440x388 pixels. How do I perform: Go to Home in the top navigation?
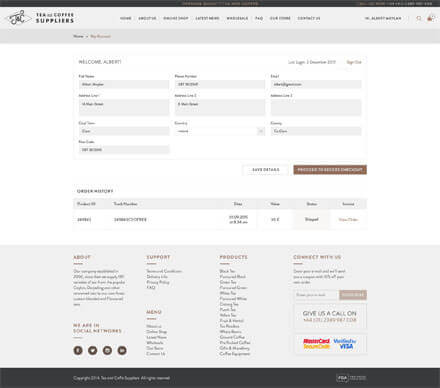(x=126, y=18)
